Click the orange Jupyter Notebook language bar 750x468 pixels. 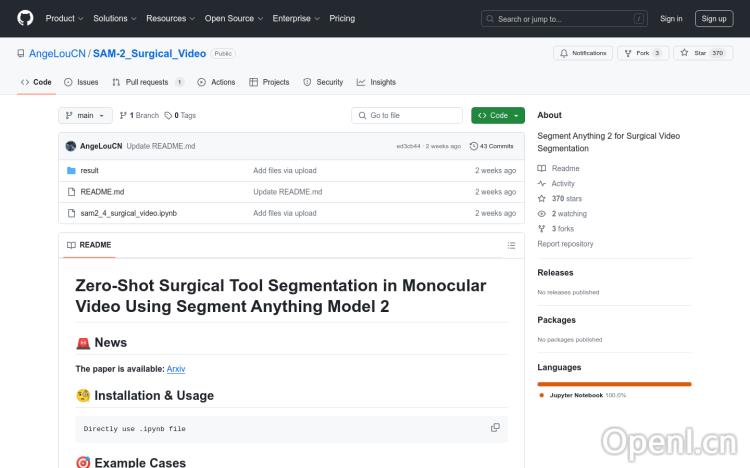pos(614,384)
